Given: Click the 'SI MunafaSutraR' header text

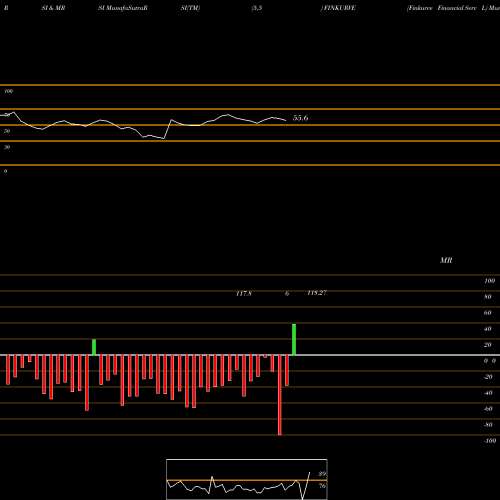Looking at the screenshot, I should click(x=123, y=8).
